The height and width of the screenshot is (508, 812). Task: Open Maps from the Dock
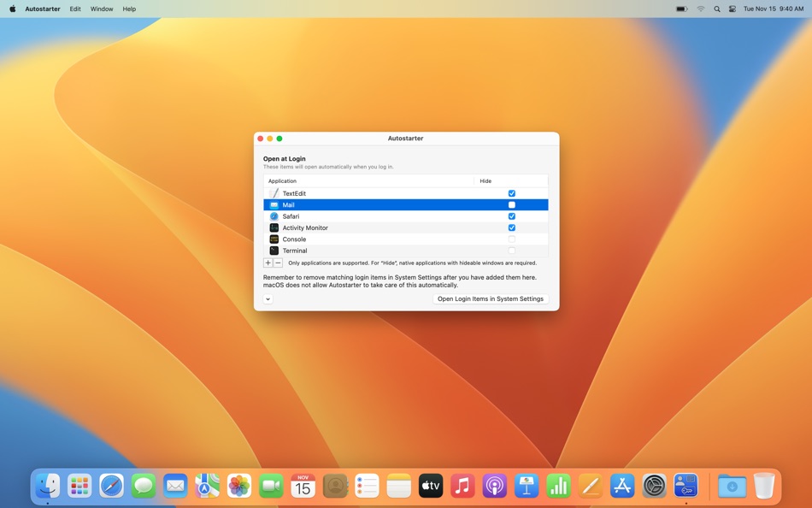[207, 487]
